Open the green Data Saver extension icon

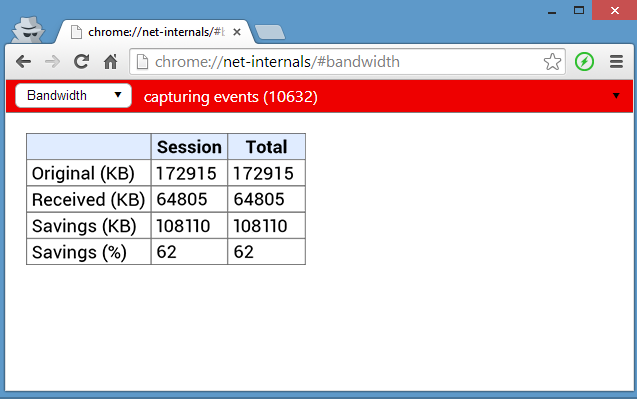(x=584, y=62)
